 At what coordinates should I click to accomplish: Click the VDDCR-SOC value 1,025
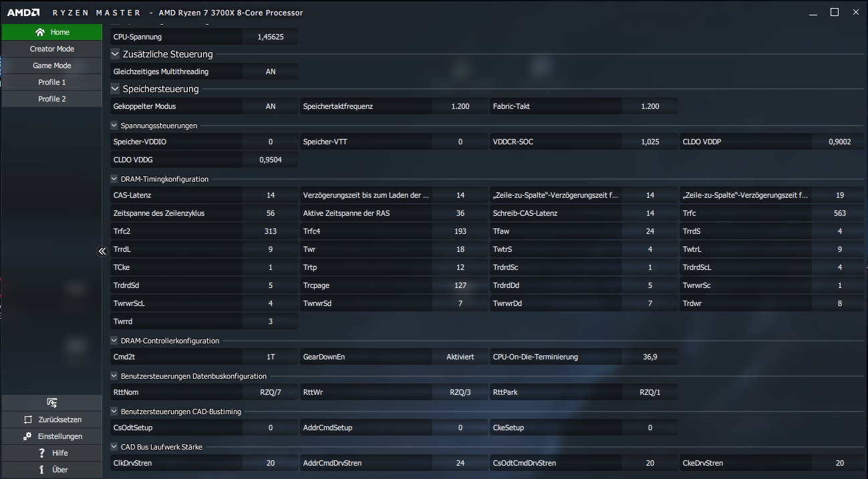click(x=650, y=142)
